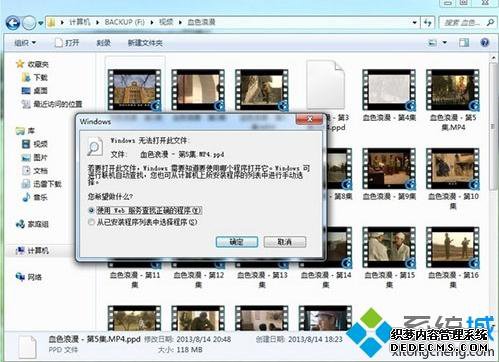The image size is (499, 362).
Task: Click the second thumbnail in bottom row
Action: 198,318
